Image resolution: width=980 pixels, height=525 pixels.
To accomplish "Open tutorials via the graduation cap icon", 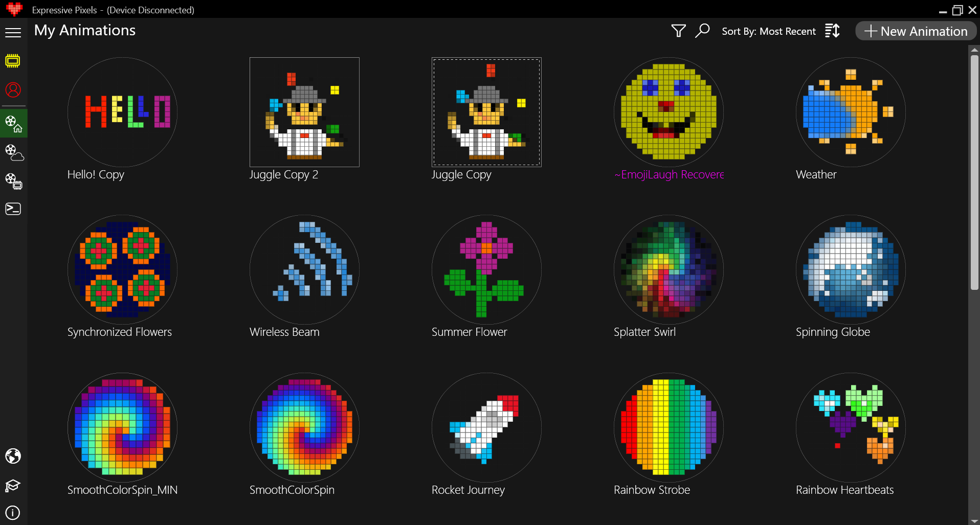I will [13, 485].
